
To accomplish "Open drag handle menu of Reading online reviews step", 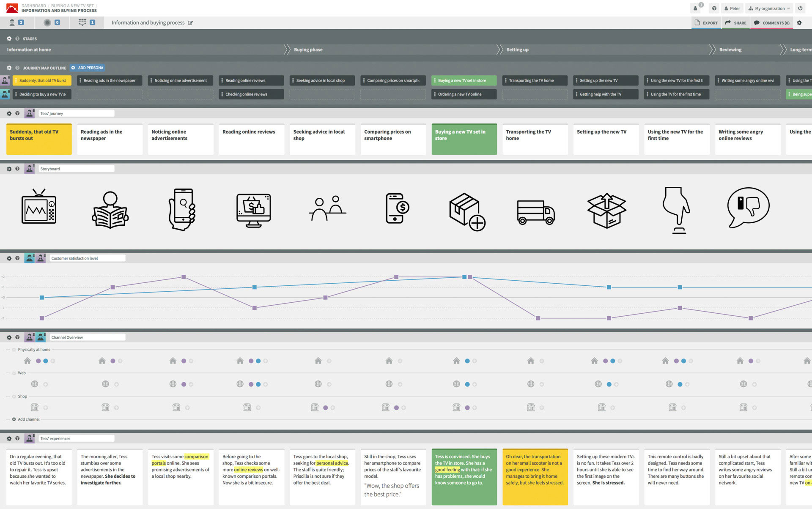I will (x=222, y=80).
